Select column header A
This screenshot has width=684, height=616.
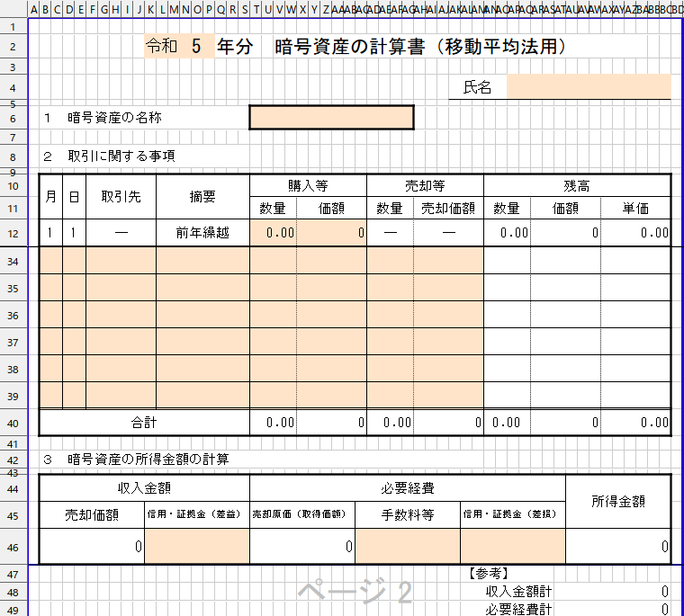(34, 9)
